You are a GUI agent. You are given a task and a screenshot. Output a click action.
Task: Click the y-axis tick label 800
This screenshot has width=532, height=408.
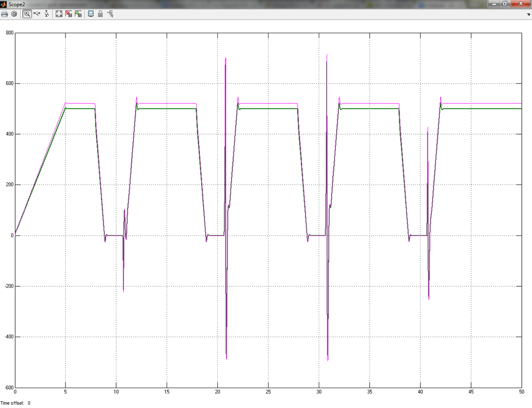(x=9, y=33)
